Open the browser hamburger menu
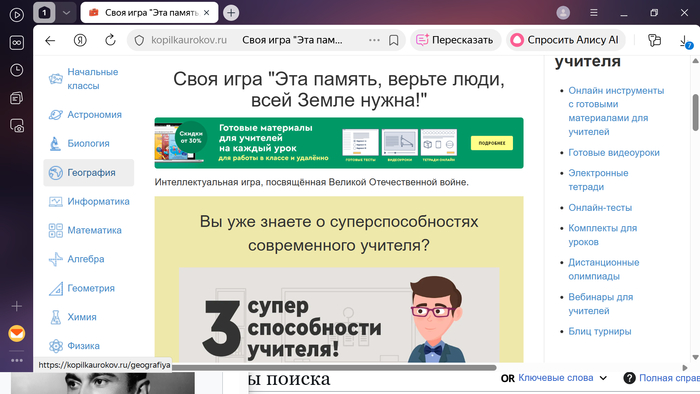700x394 pixels. tap(594, 12)
